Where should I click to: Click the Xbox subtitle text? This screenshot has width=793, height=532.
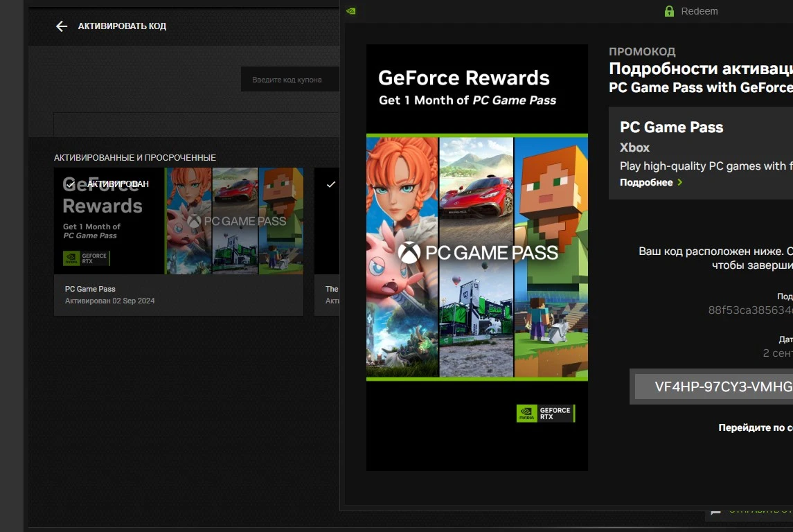(x=634, y=148)
